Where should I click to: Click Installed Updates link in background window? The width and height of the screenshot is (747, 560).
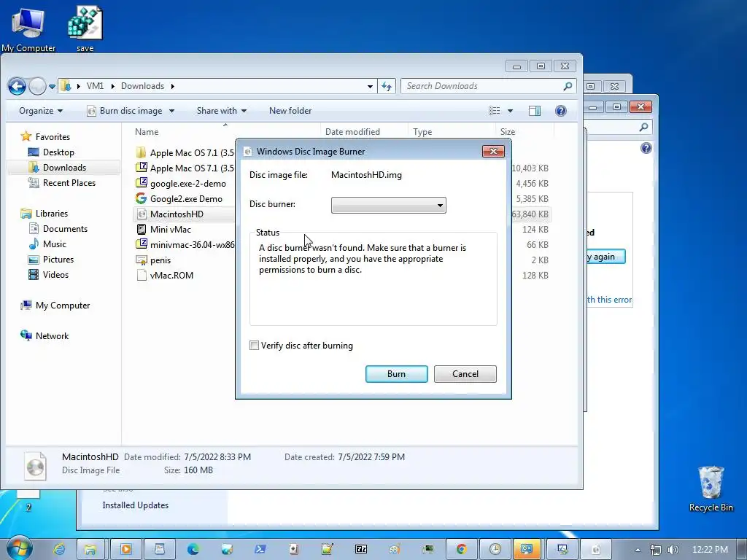[x=135, y=505]
